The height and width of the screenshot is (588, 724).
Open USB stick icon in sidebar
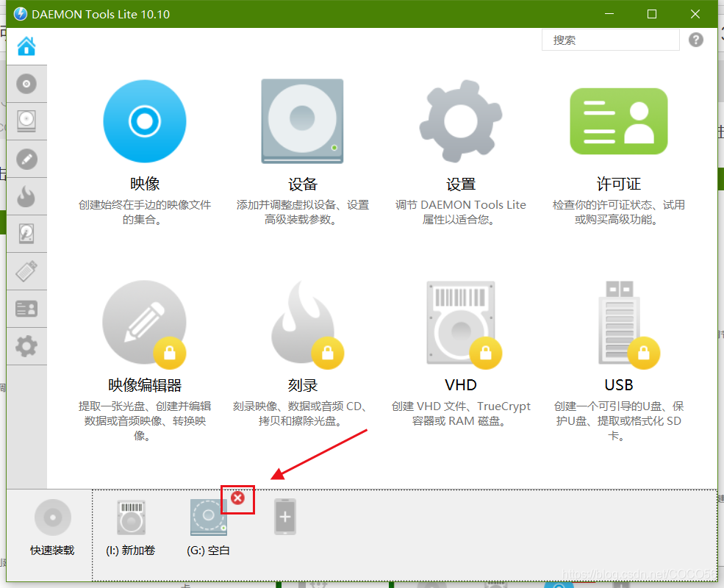pyautogui.click(x=26, y=271)
